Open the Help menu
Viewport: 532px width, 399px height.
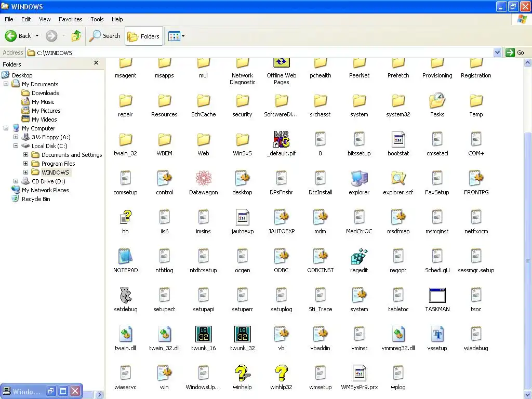click(117, 19)
